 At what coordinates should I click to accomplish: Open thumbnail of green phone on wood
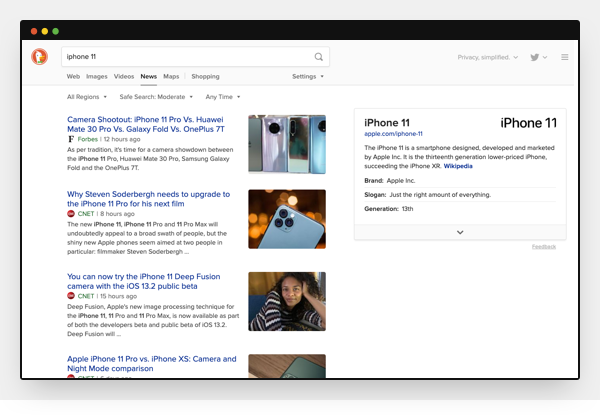[x=287, y=366]
